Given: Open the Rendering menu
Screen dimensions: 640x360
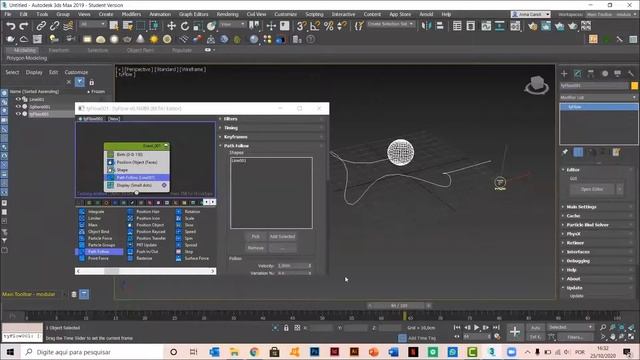Looking at the screenshot, I should pos(227,14).
